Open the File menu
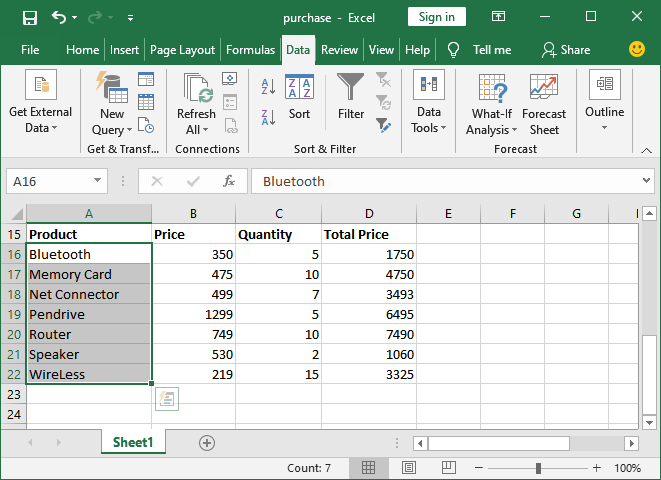 click(x=30, y=50)
